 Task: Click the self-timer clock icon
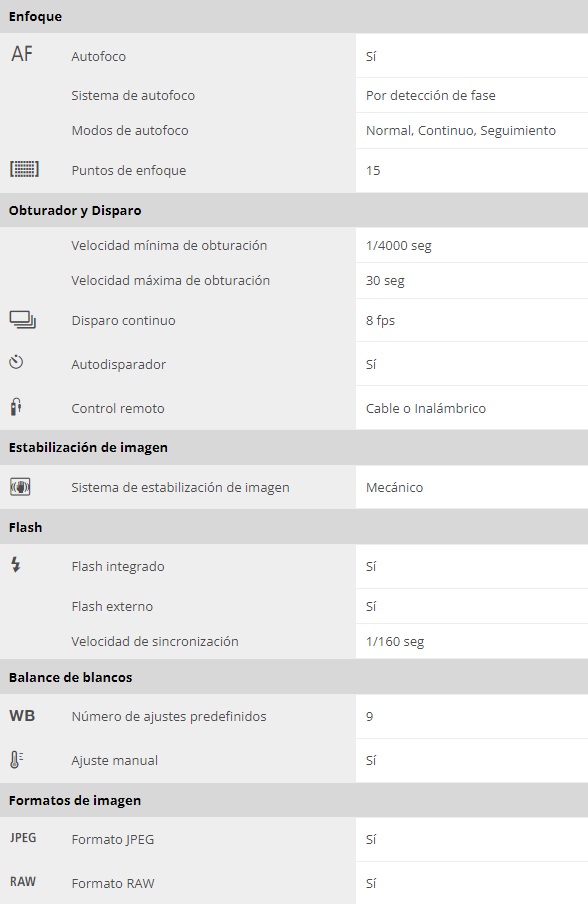click(16, 363)
